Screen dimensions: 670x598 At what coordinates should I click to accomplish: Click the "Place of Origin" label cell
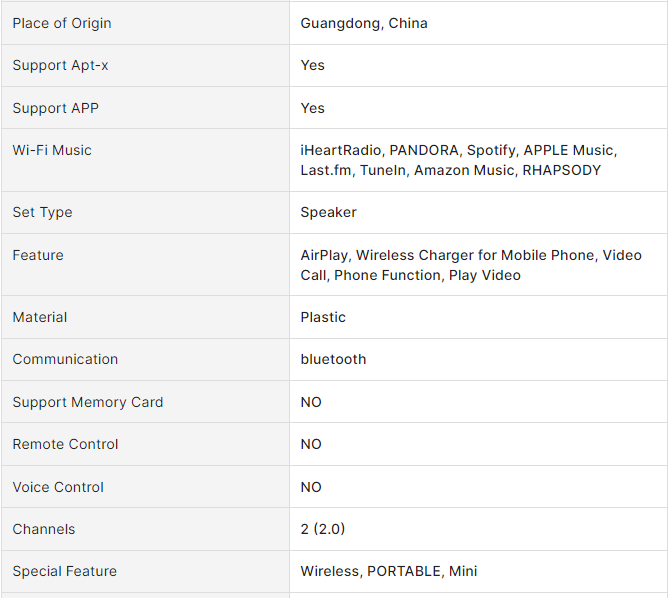62,23
